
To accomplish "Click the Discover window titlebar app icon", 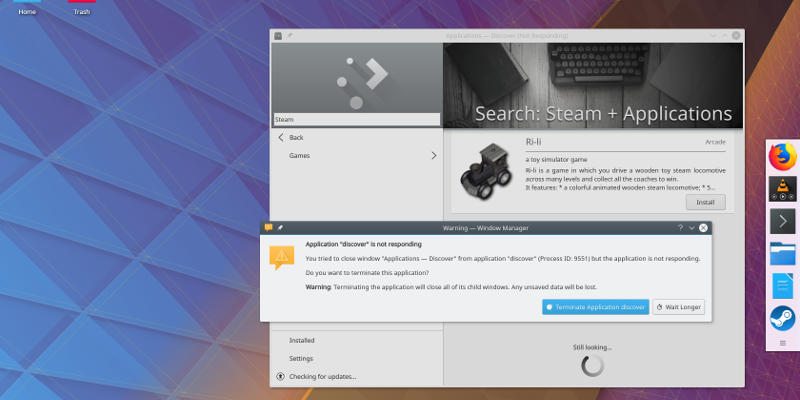I will tap(278, 36).
